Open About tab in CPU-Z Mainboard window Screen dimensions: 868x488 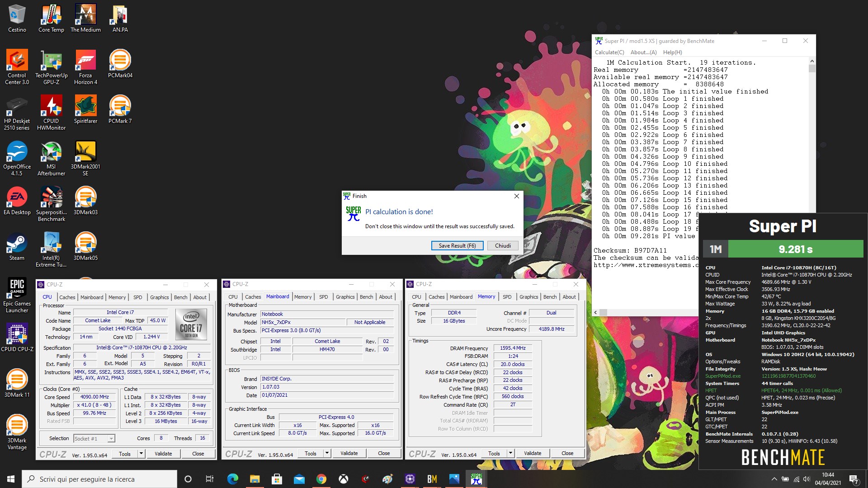(x=386, y=297)
